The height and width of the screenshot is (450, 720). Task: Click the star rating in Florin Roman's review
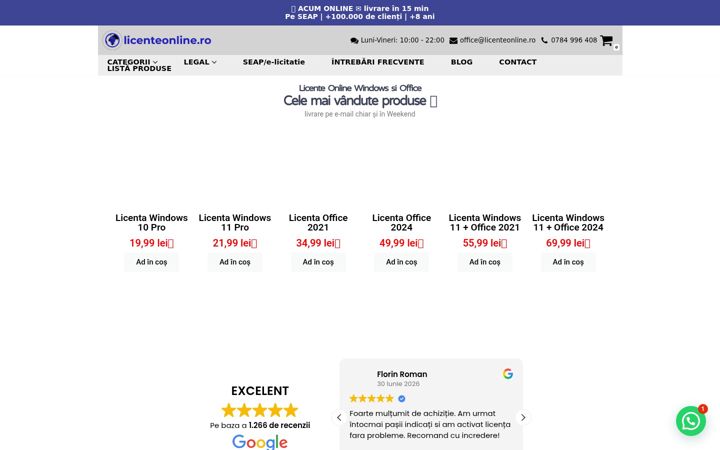pyautogui.click(x=371, y=399)
